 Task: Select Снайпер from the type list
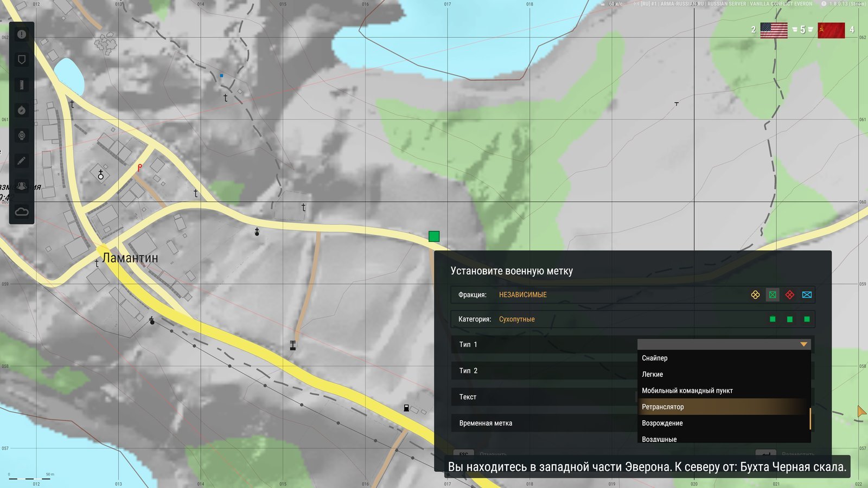(x=724, y=358)
